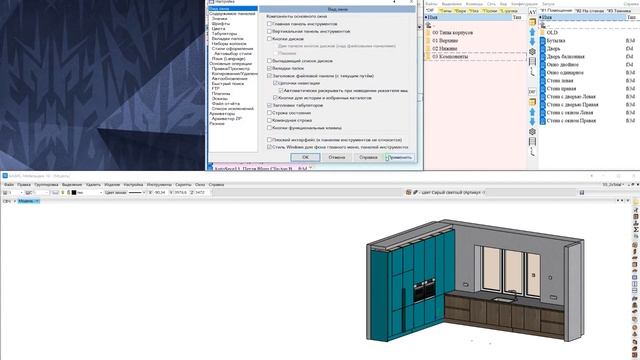
Task: Select Архиваторы in the settings tree
Action: point(222,113)
